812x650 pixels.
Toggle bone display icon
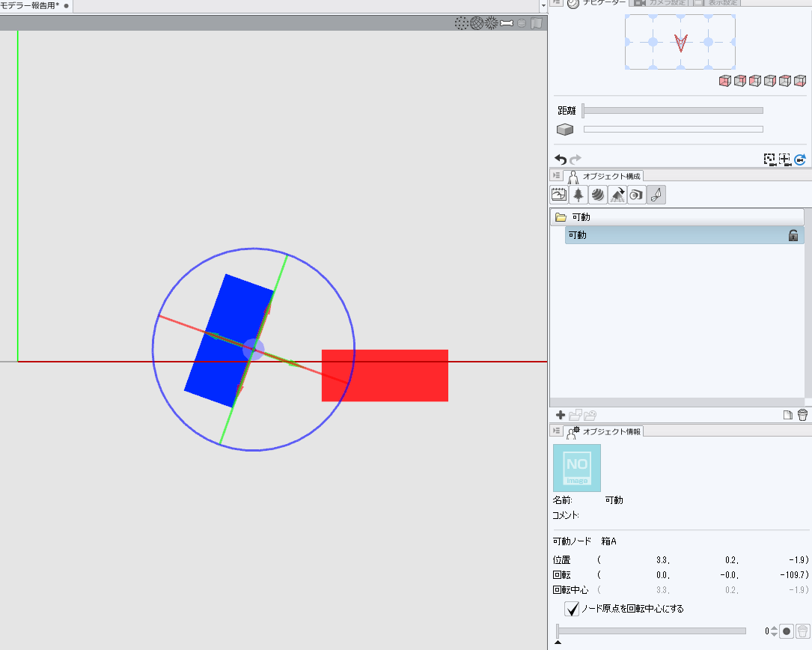click(507, 23)
